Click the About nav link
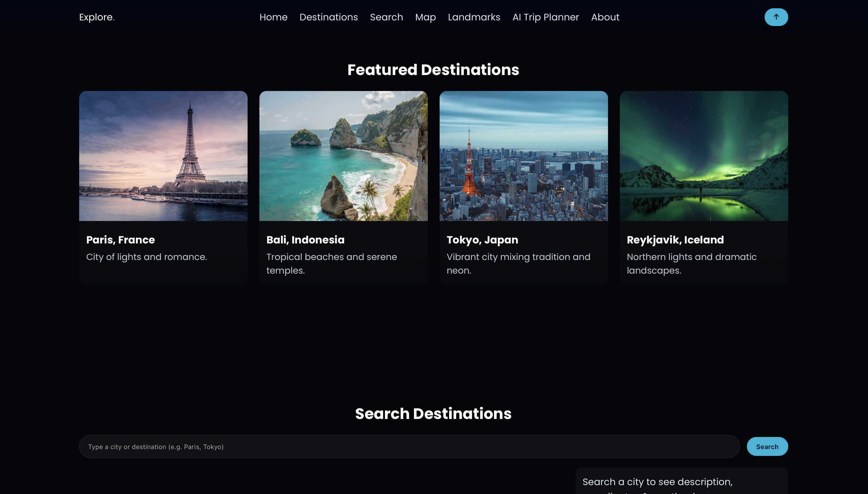Viewport: 868px width, 494px height. (x=605, y=17)
